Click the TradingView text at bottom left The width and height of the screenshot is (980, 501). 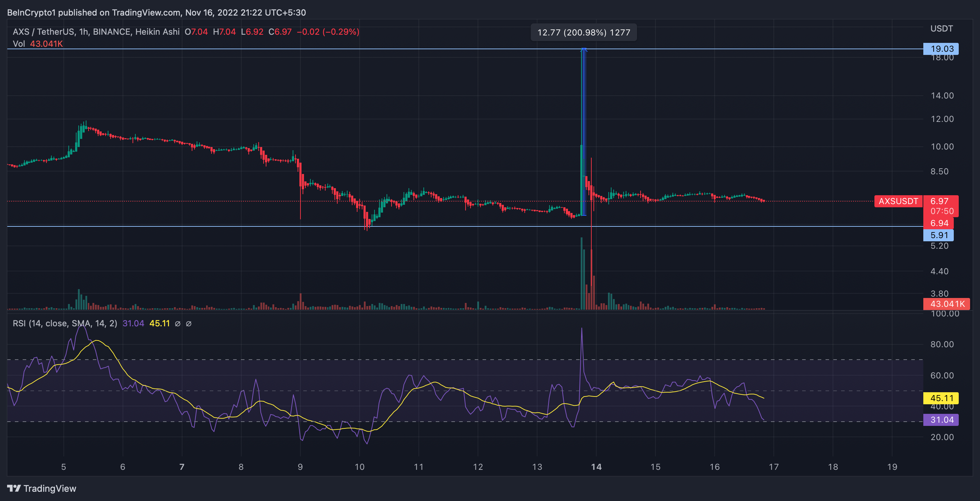(50, 489)
